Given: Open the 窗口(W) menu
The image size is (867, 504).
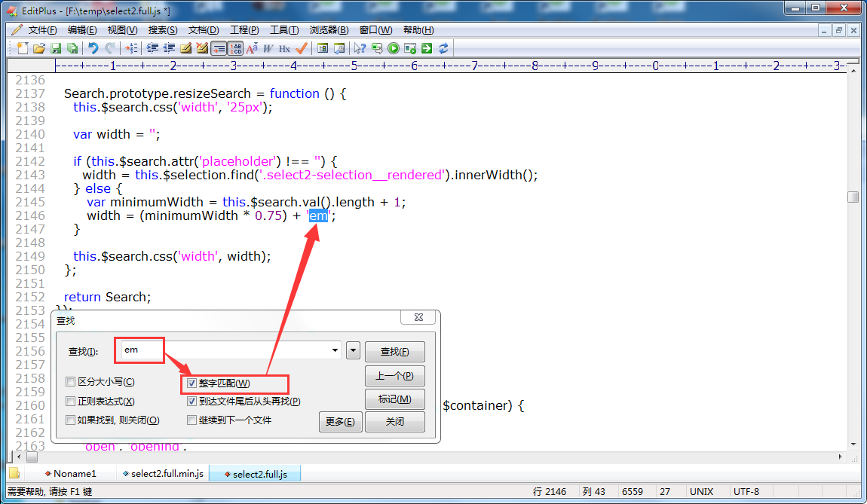Looking at the screenshot, I should coord(375,30).
